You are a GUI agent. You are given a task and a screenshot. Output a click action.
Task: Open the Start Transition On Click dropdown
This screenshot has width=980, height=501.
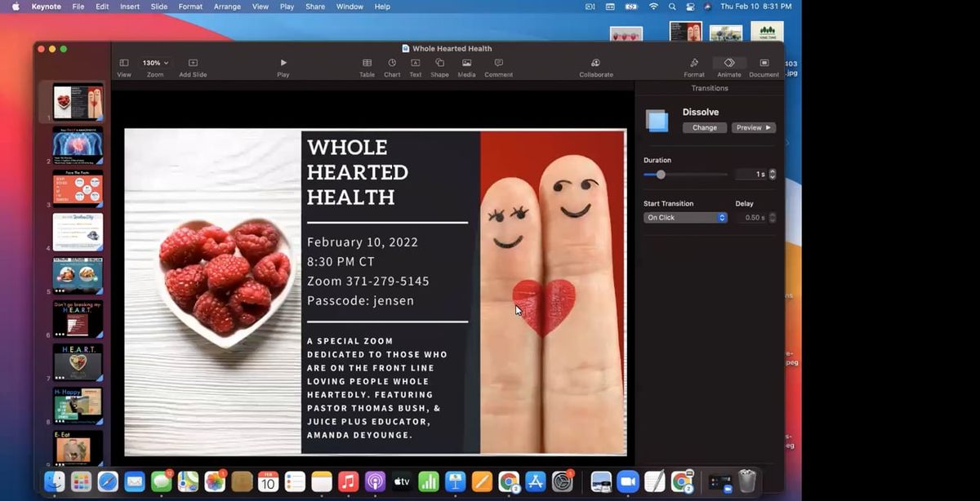pos(685,218)
